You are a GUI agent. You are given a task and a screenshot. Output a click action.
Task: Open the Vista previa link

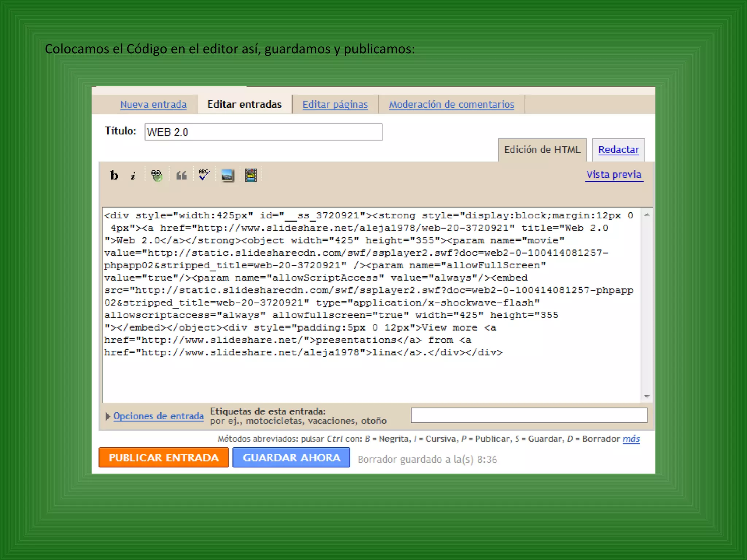[x=614, y=175]
